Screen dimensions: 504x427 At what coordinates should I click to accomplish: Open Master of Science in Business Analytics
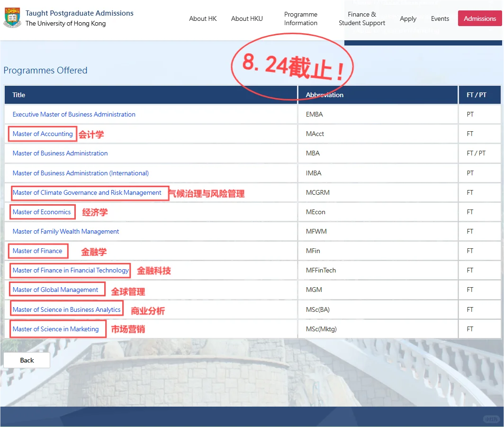click(x=66, y=309)
